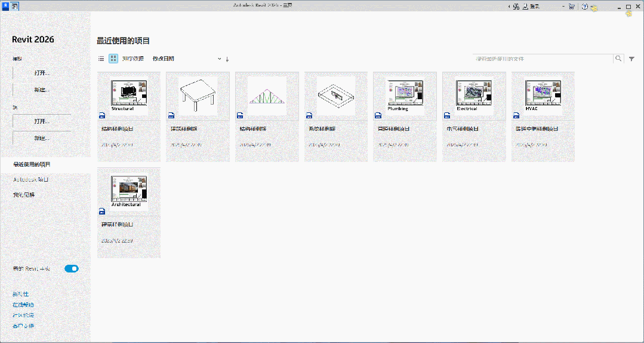Click 新建... under the 族 section
644x343 pixels.
coord(42,138)
